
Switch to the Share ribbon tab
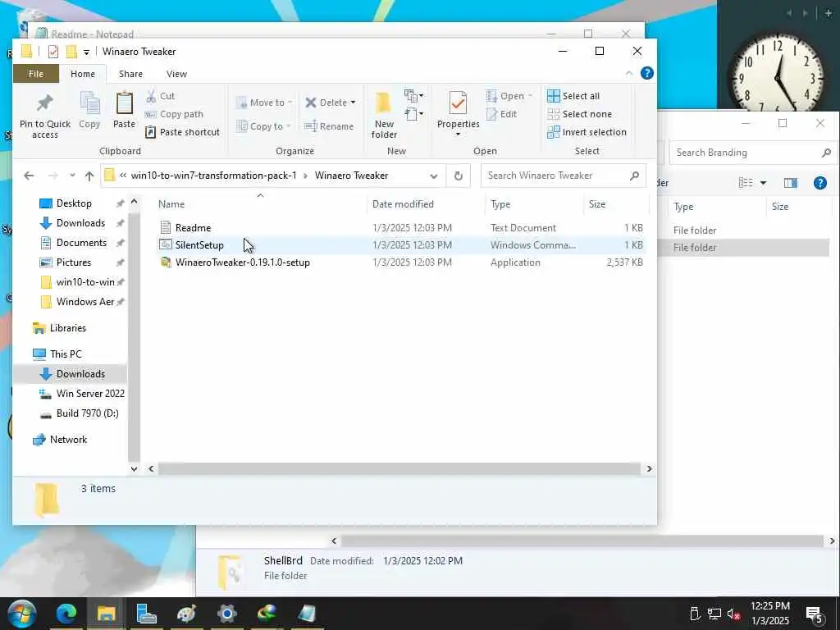[x=130, y=74]
